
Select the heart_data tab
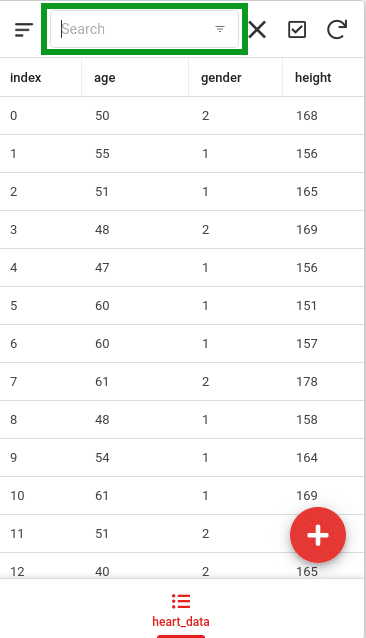(181, 610)
